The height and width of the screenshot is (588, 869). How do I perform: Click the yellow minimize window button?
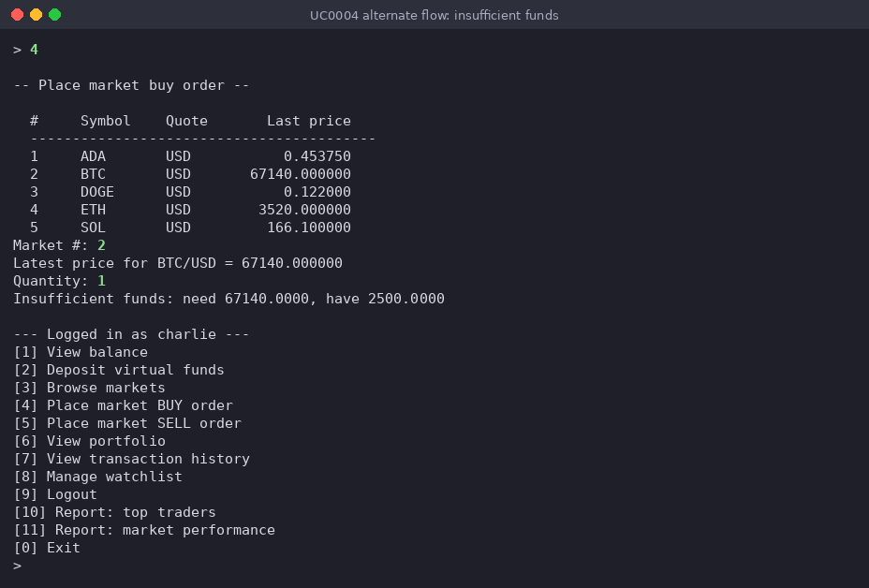(x=36, y=15)
